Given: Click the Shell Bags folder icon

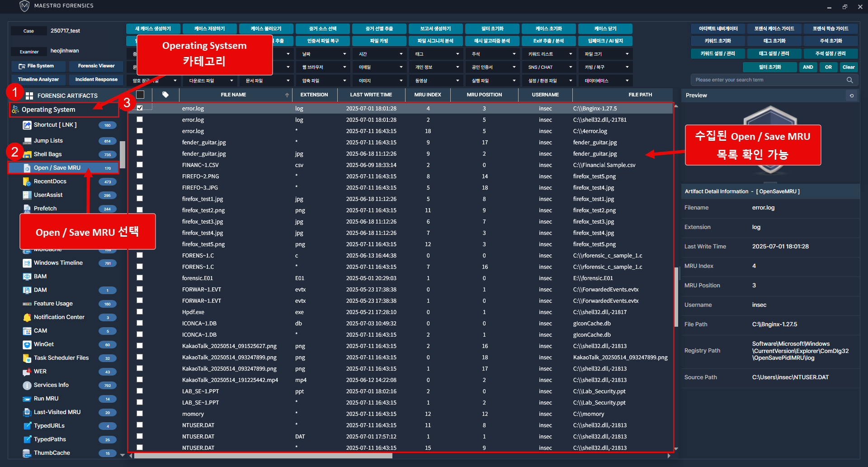Looking at the screenshot, I should click(x=27, y=154).
